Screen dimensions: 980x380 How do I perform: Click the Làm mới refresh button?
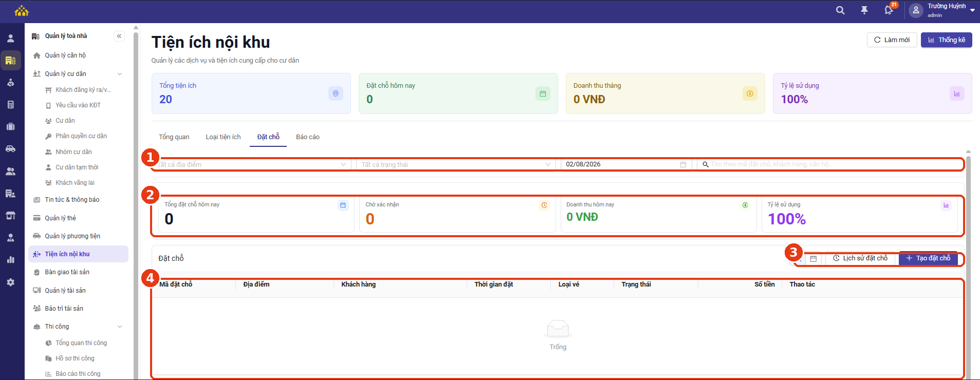click(892, 40)
